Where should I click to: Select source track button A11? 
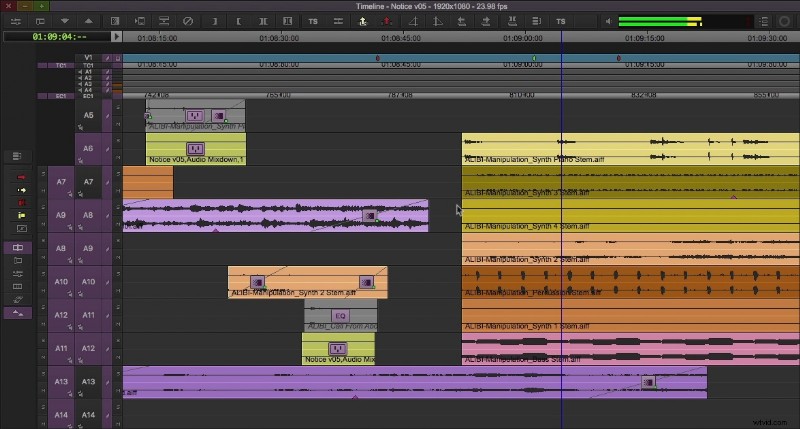[x=61, y=348]
